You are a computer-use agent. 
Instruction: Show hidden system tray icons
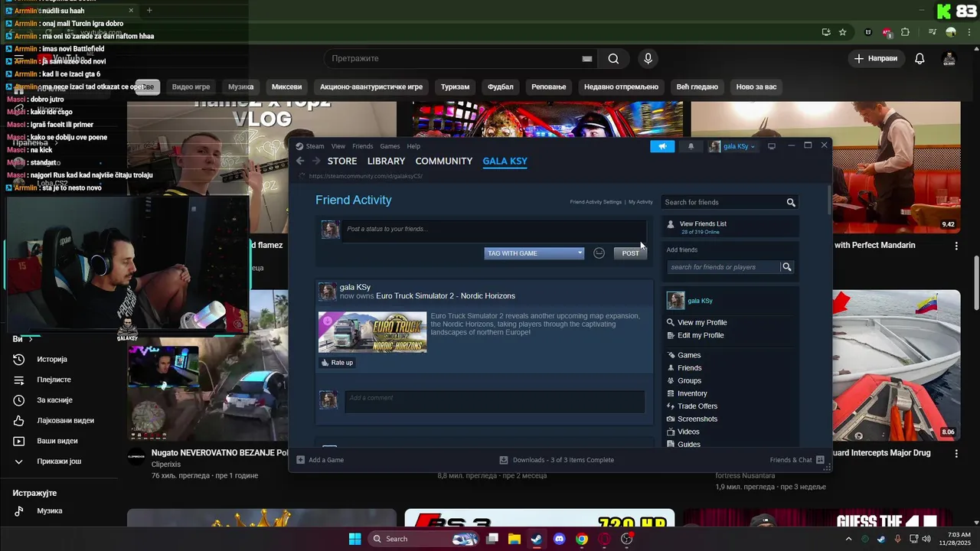click(849, 539)
